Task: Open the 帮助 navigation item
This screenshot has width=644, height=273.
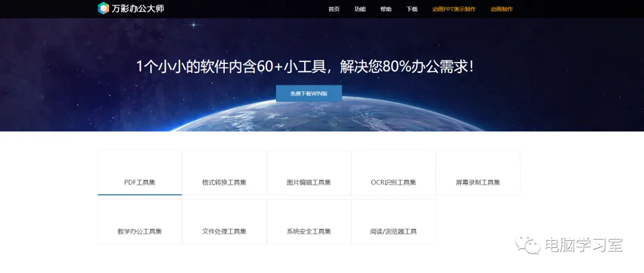Action: 386,9
